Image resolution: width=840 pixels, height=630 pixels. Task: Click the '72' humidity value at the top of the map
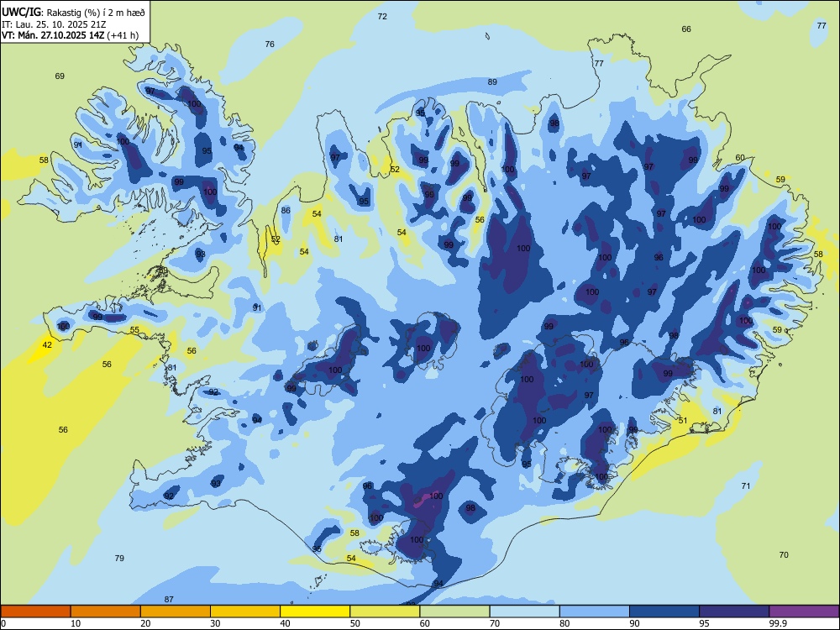[x=382, y=17]
